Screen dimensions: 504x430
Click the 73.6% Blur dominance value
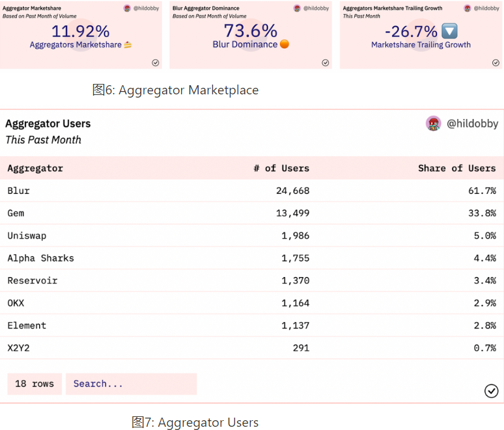tap(251, 31)
